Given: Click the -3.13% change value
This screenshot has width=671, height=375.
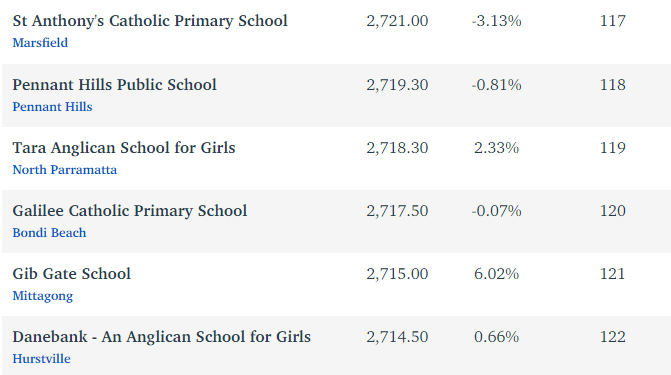Looking at the screenshot, I should click(x=496, y=21).
